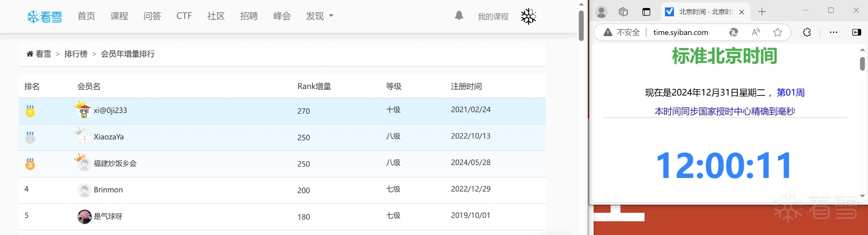Close the 北京时间 browser tab
The height and width of the screenshot is (235, 868).
741,12
